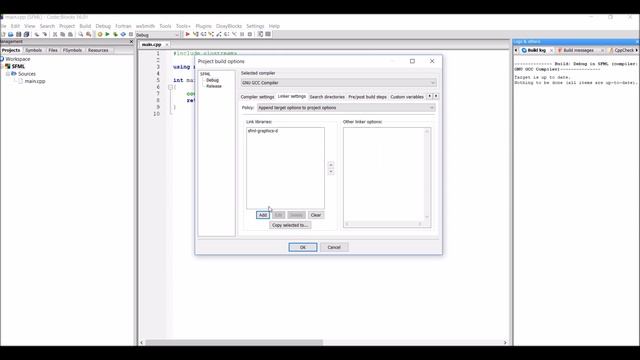The width and height of the screenshot is (640, 360).
Task: Select the Release target in build options tree
Action: [214, 86]
